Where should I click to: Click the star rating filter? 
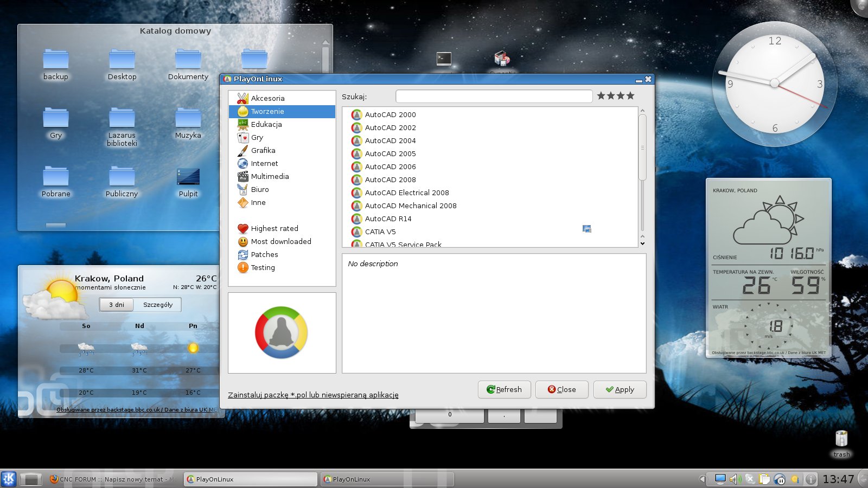tap(615, 96)
